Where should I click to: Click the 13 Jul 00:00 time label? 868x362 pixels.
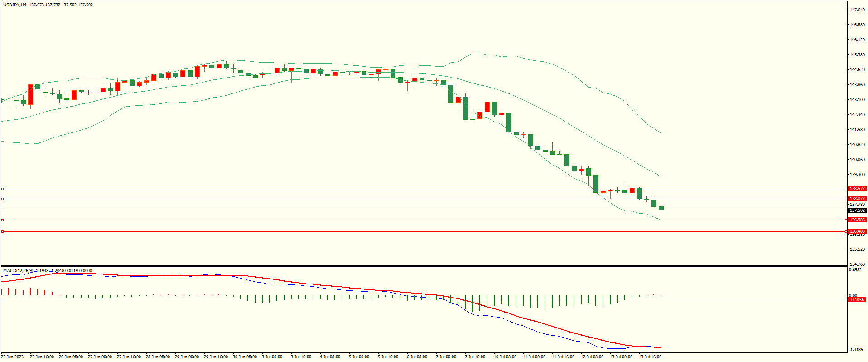tap(621, 357)
